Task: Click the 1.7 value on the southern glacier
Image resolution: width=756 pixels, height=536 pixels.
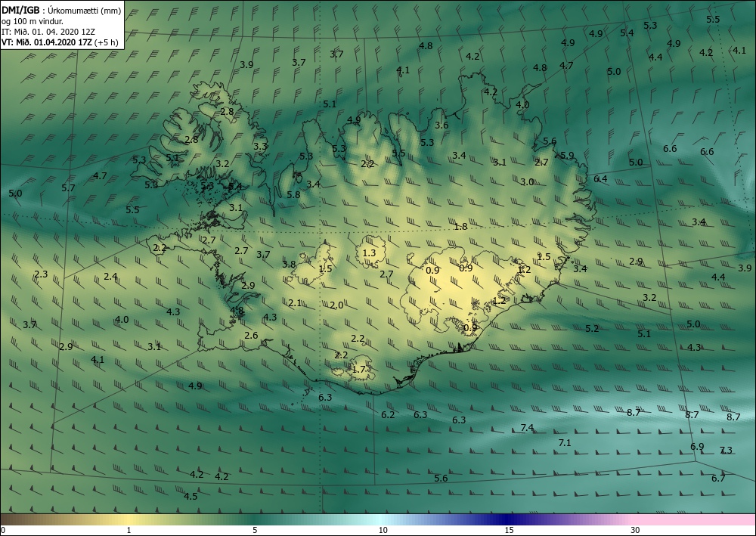Action: (x=358, y=370)
